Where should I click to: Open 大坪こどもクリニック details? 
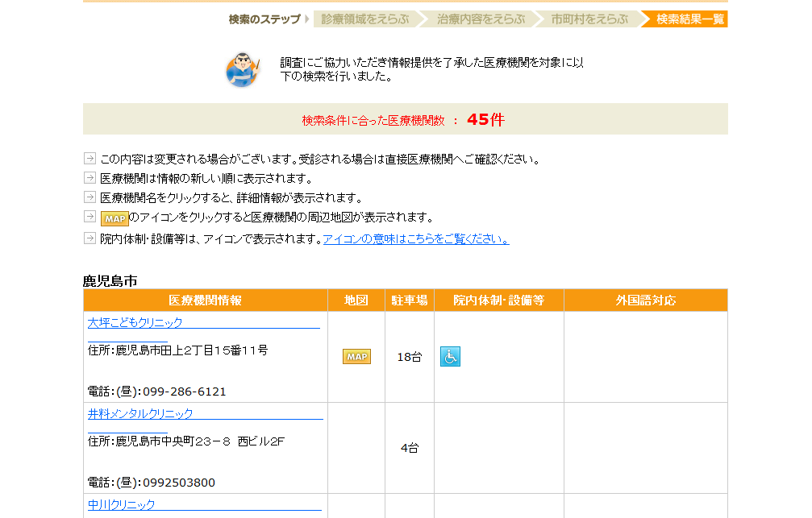(x=135, y=322)
